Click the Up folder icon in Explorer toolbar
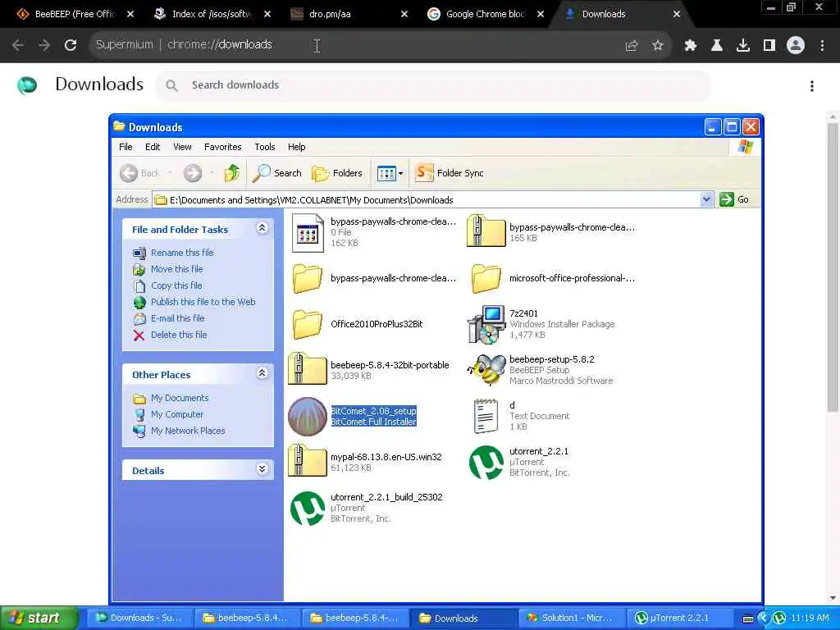Image resolution: width=840 pixels, height=630 pixels. [232, 173]
